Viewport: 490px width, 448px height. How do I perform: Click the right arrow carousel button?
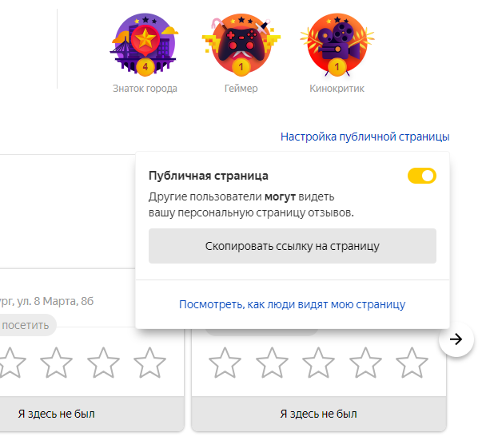[x=456, y=339]
